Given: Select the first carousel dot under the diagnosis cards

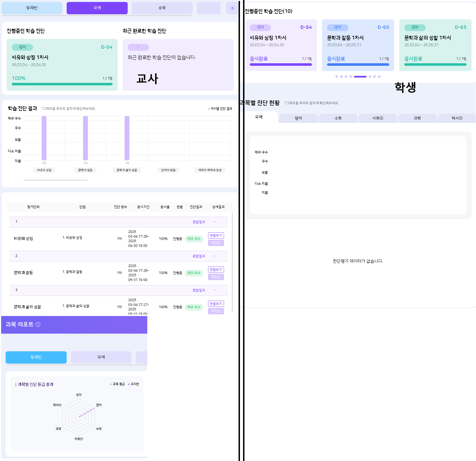Looking at the screenshot, I should (x=337, y=76).
